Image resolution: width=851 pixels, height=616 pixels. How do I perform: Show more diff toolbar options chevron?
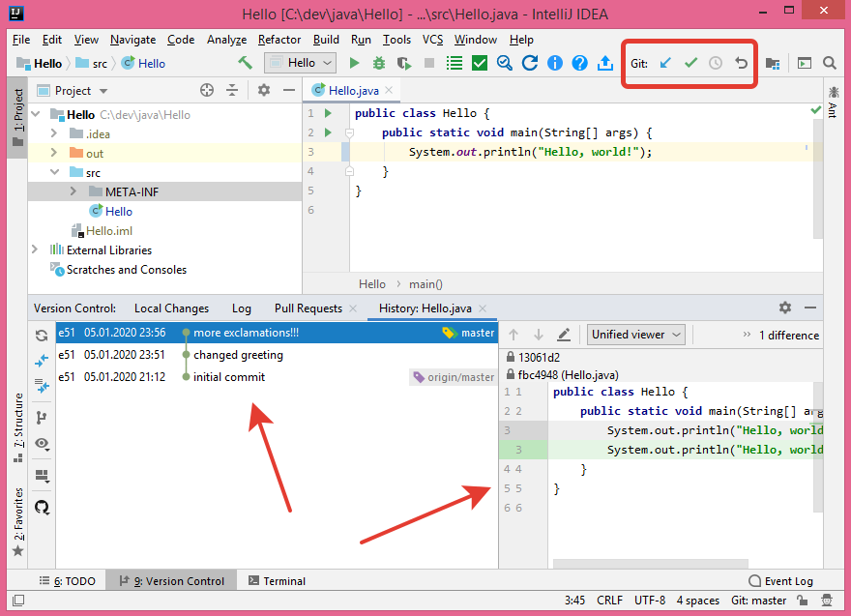click(x=747, y=335)
